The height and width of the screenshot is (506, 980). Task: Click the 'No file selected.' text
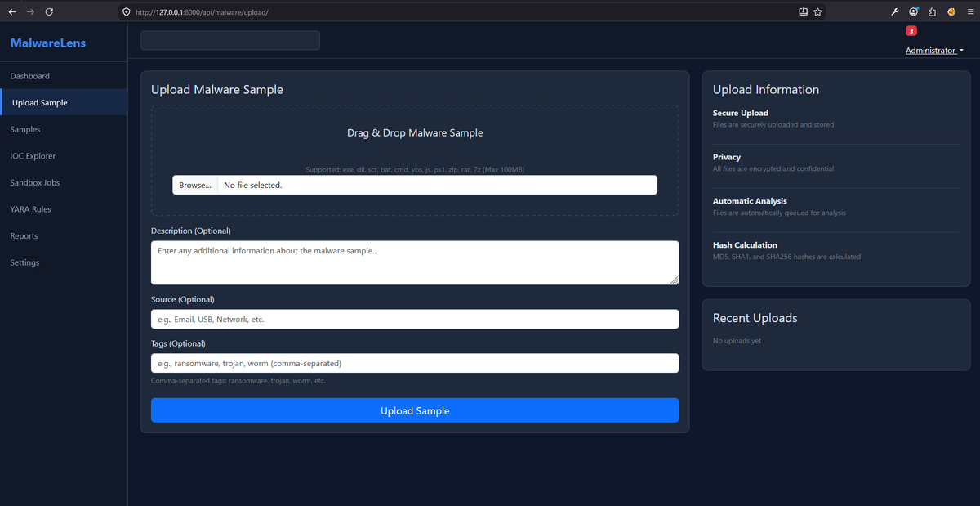coord(253,186)
